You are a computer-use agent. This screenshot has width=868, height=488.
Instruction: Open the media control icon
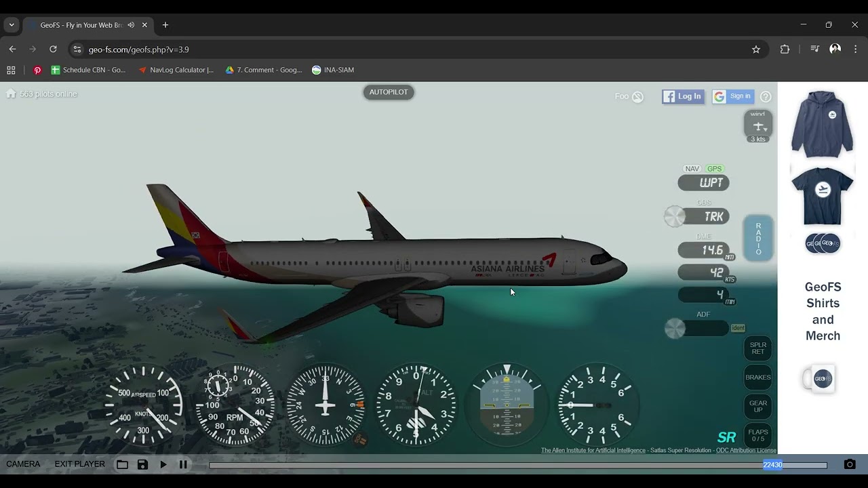814,49
